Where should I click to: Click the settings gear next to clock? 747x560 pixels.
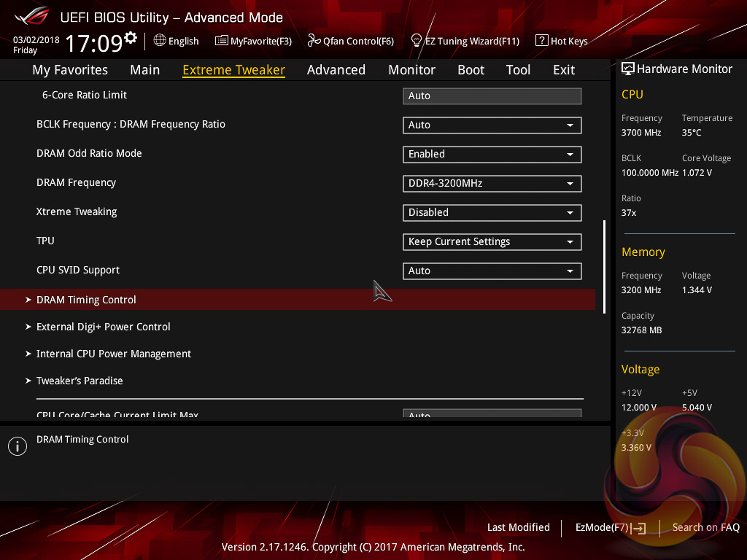click(x=131, y=37)
